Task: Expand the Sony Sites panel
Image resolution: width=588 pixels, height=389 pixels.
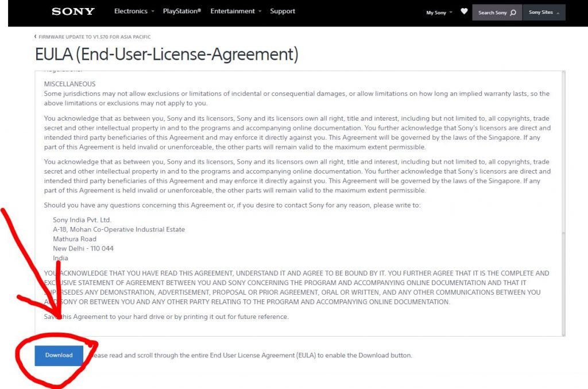Action: (544, 13)
